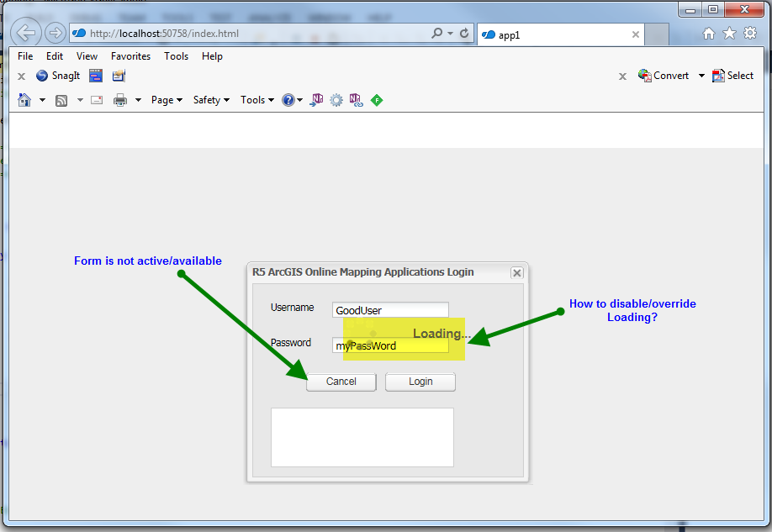Click the command bar Home icon

[x=24, y=100]
